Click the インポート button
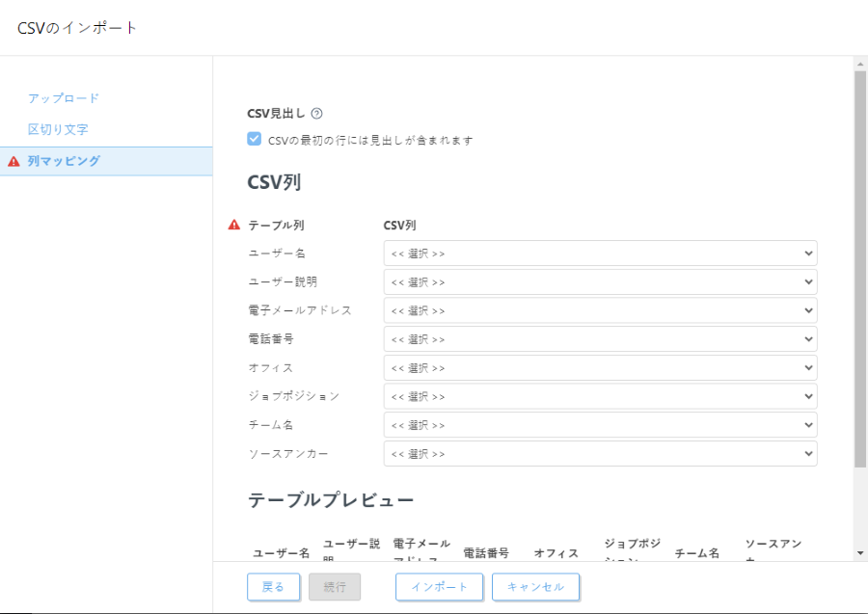Image resolution: width=868 pixels, height=614 pixels. [x=441, y=586]
